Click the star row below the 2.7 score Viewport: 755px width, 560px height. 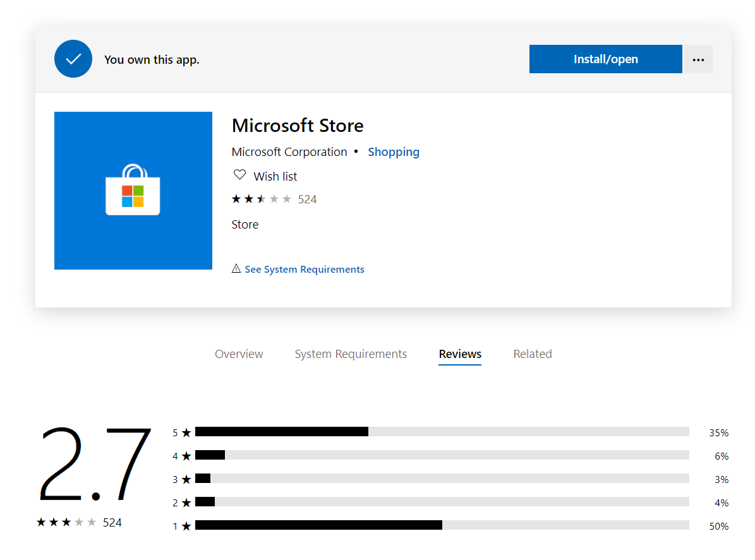(x=66, y=523)
